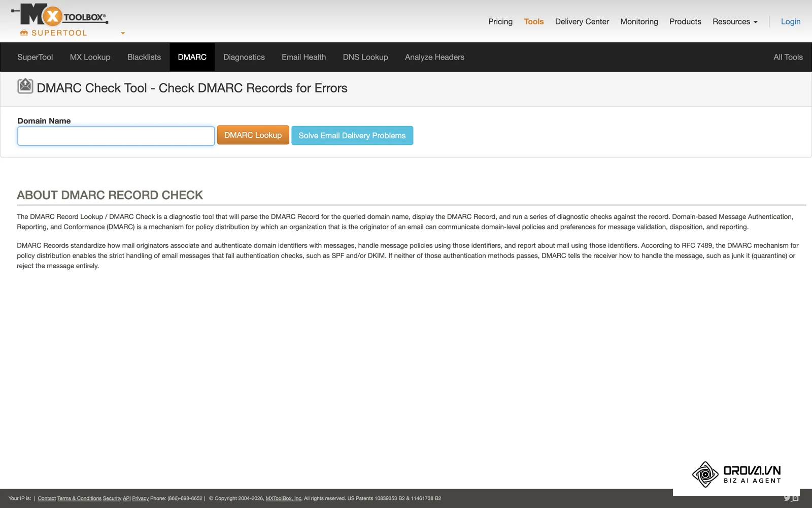Show All Tools

click(x=788, y=57)
